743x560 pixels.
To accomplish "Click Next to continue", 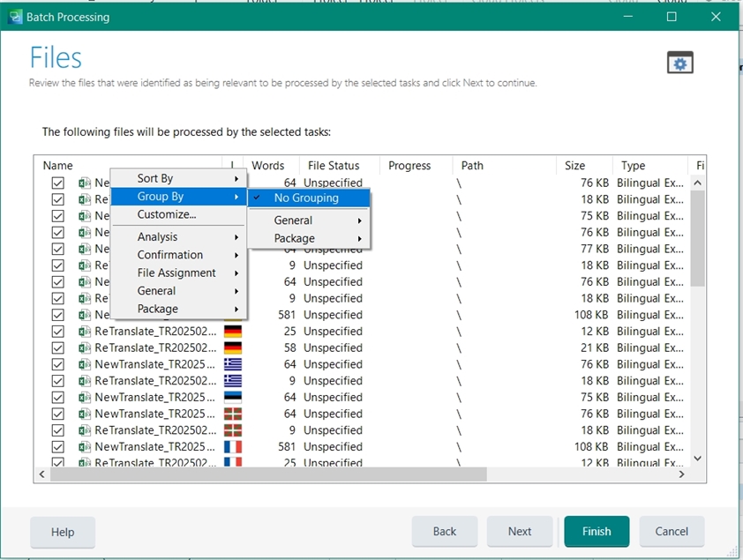I will click(520, 532).
